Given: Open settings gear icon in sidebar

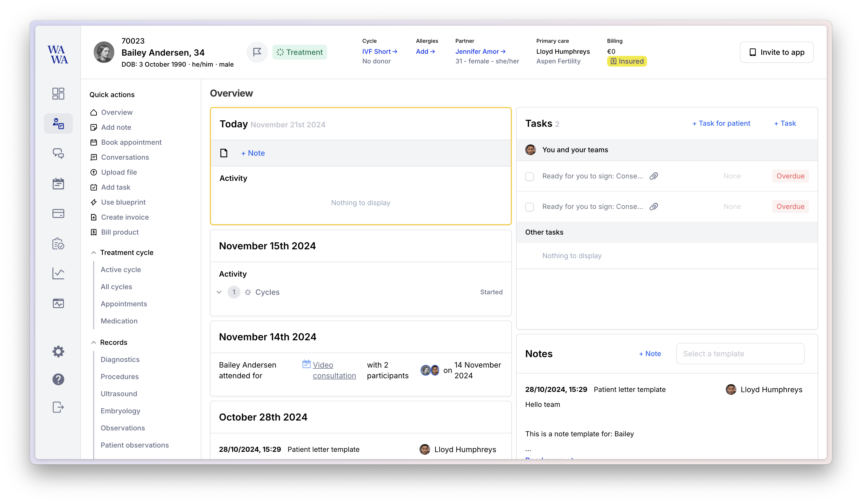Looking at the screenshot, I should (x=58, y=352).
